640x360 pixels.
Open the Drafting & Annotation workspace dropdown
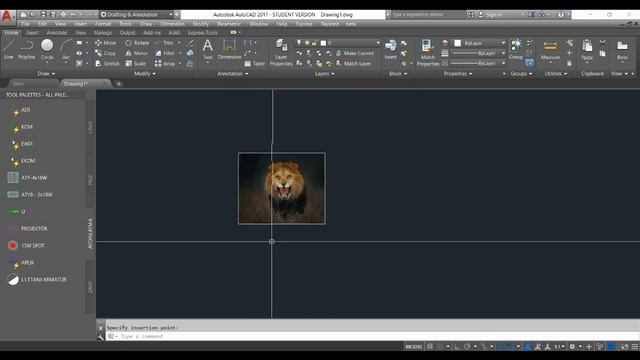[x=137, y=14]
